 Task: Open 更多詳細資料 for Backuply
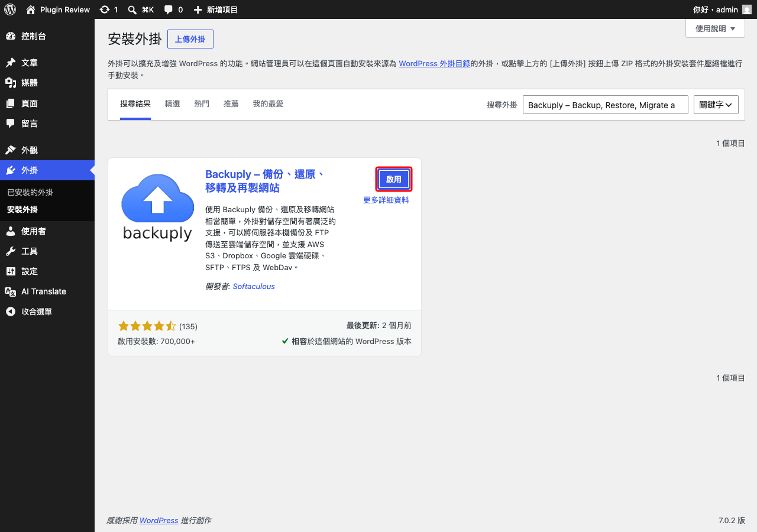386,200
